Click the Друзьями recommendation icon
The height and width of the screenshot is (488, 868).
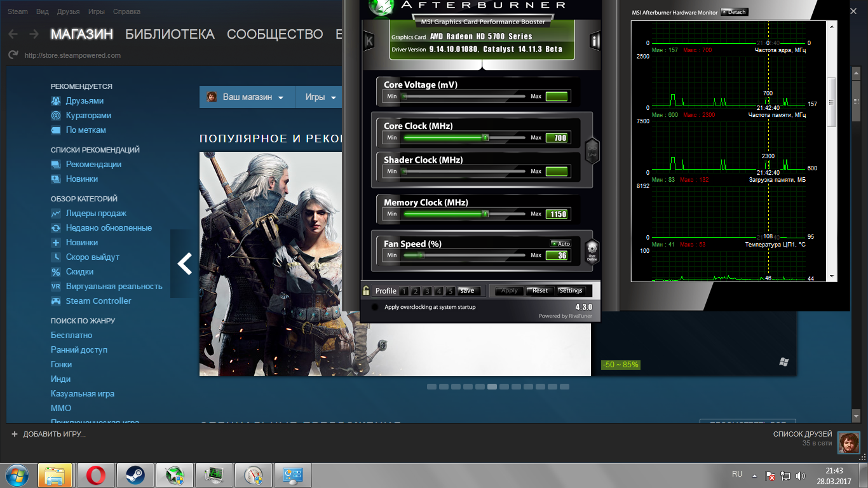point(56,101)
